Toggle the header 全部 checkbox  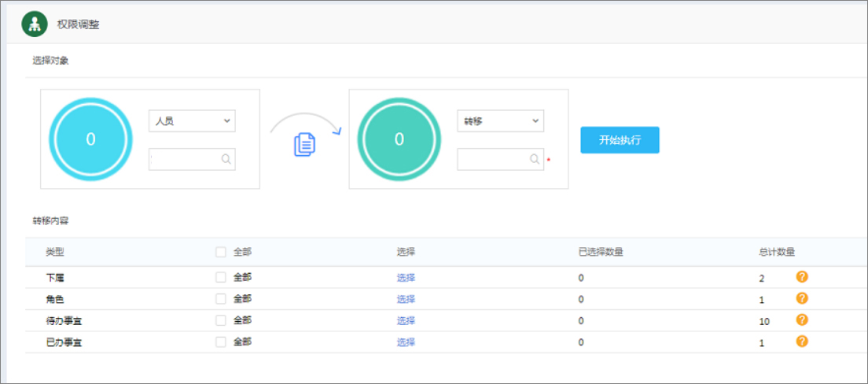221,252
